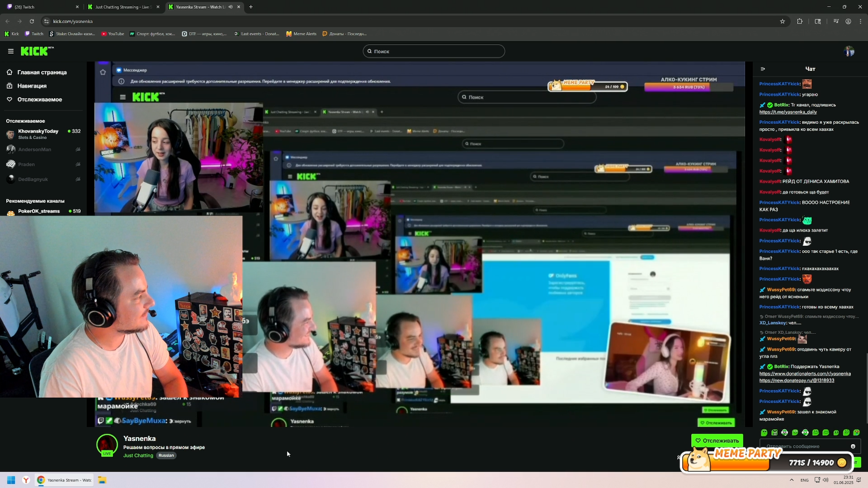Screen dimensions: 868x488
Task: Open the Kick bookmark
Action: click(x=11, y=34)
